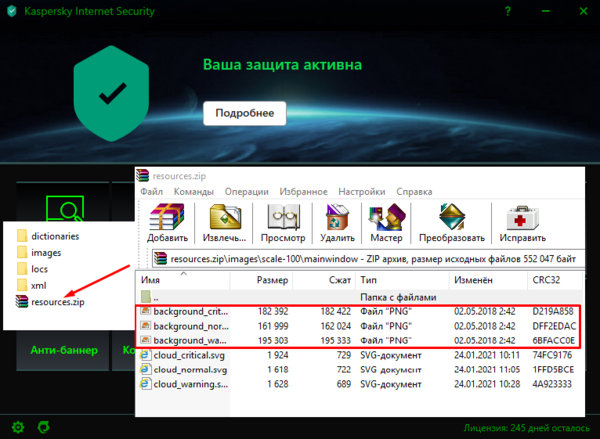Click the 'Папка с файлами' type cell

(398, 297)
